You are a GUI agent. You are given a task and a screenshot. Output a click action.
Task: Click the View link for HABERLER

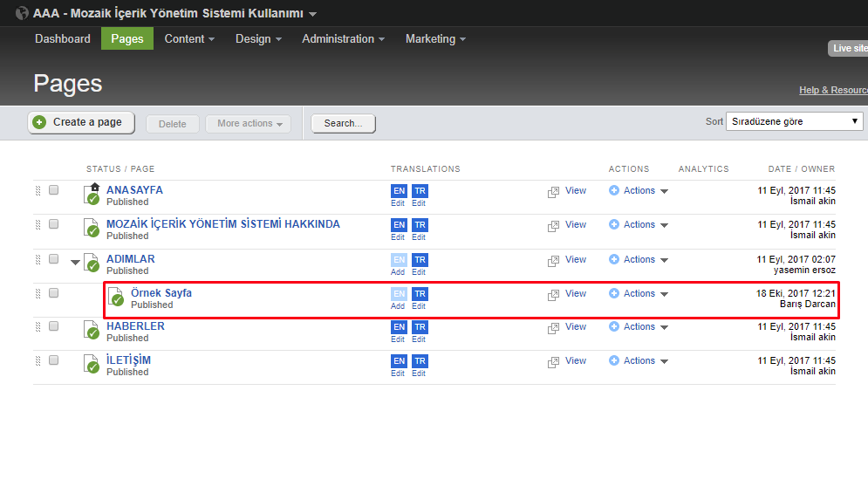pos(576,326)
